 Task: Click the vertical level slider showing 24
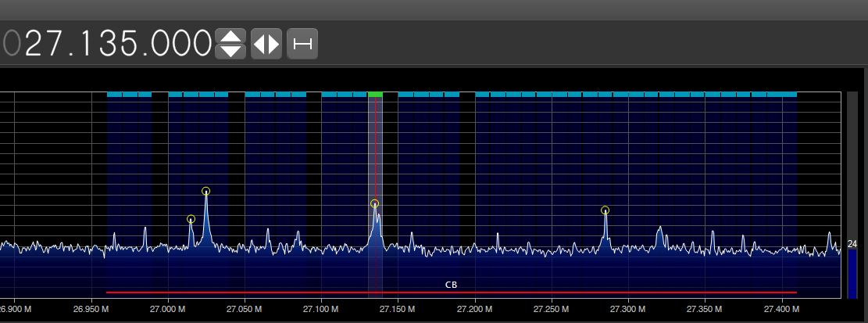[x=852, y=195]
